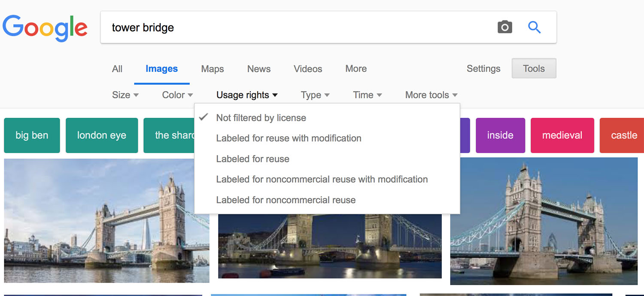Open the night-time Tower Bridge photo
644x296 pixels.
pyautogui.click(x=330, y=246)
